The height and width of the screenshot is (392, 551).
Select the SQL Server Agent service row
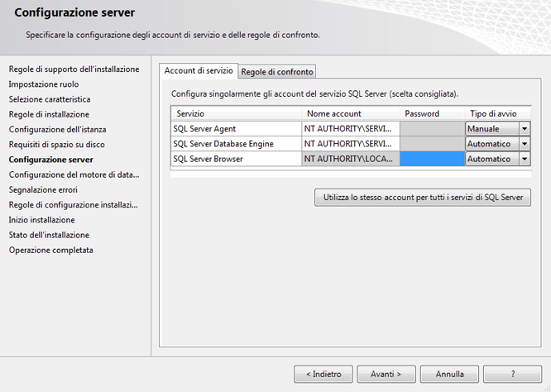click(x=236, y=129)
